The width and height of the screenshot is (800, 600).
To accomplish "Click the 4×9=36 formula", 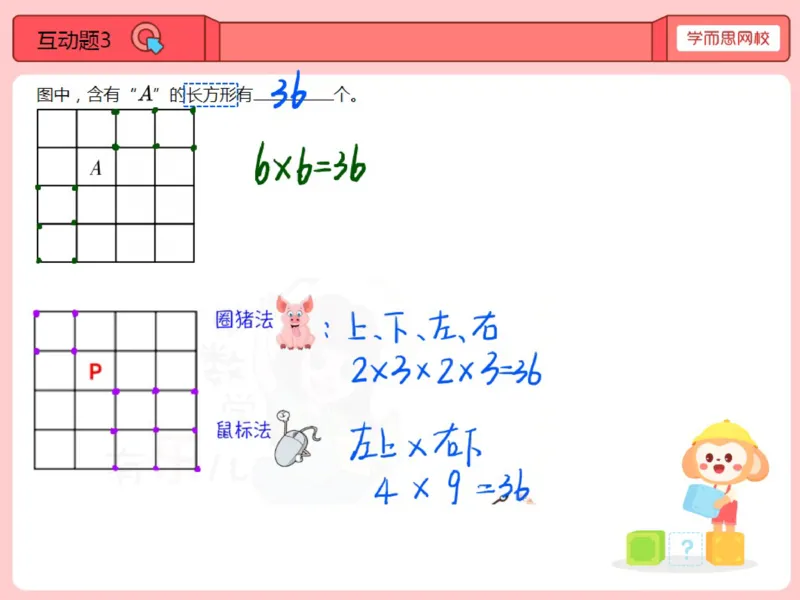I will pos(452,487).
